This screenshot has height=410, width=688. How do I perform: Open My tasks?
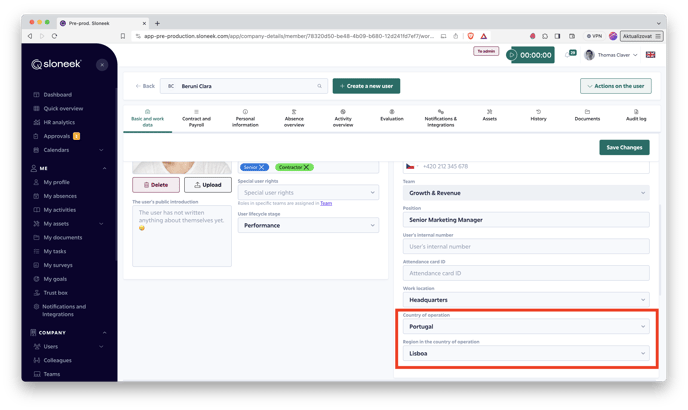54,252
